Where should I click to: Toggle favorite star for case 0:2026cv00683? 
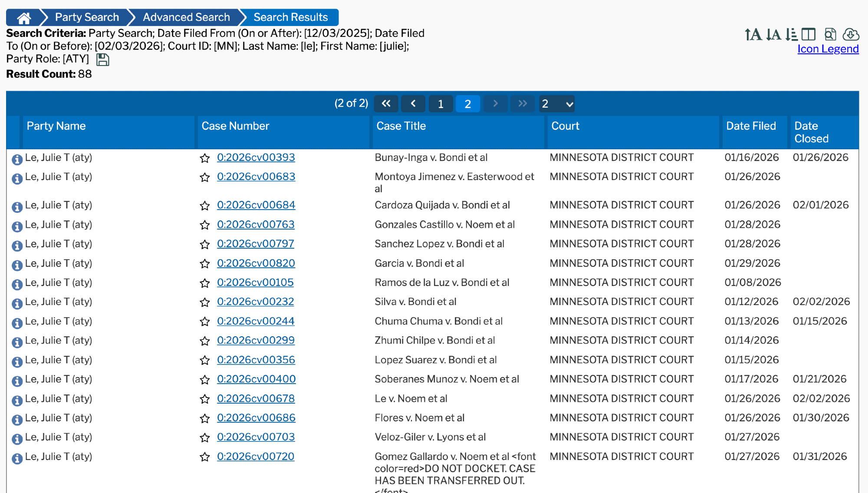pos(205,177)
